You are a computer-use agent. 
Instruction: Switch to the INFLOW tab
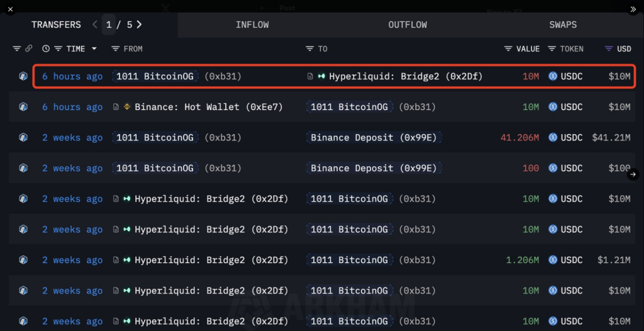click(x=252, y=25)
